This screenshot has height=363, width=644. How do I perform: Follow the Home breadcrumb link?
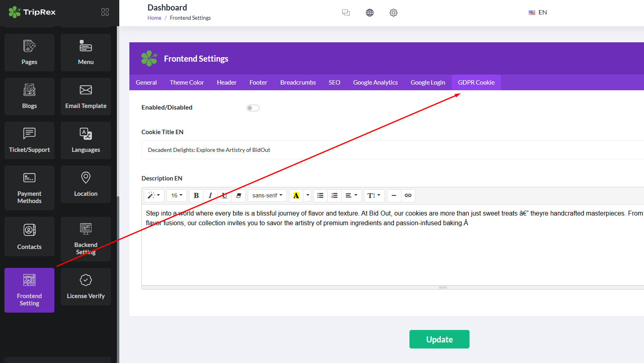point(154,18)
